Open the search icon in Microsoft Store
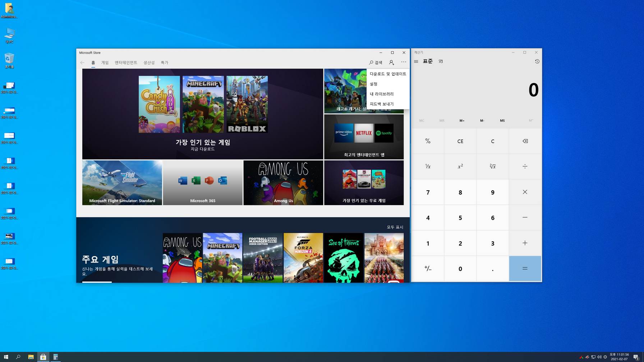The width and height of the screenshot is (644, 362). pos(376,62)
